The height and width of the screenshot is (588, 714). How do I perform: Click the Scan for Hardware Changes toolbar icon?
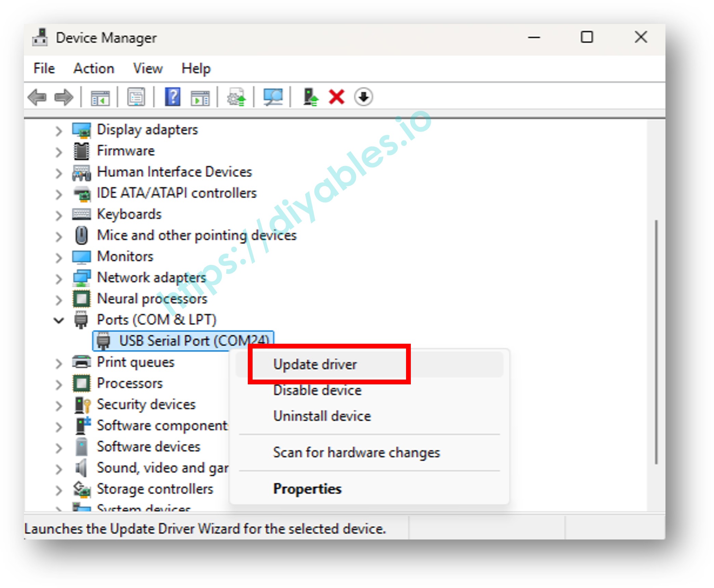(273, 97)
